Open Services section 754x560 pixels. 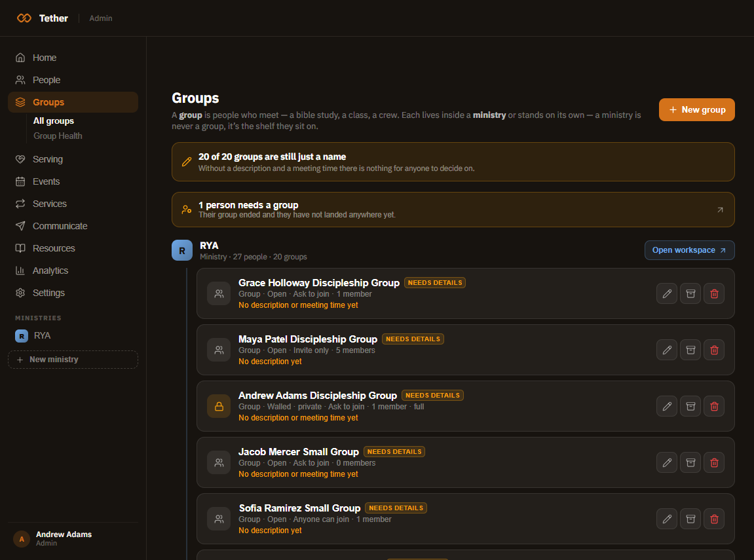[x=73, y=204]
